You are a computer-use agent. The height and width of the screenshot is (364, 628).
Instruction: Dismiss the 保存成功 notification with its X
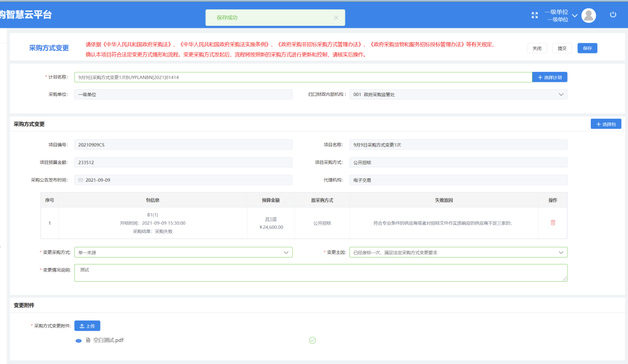coord(336,18)
